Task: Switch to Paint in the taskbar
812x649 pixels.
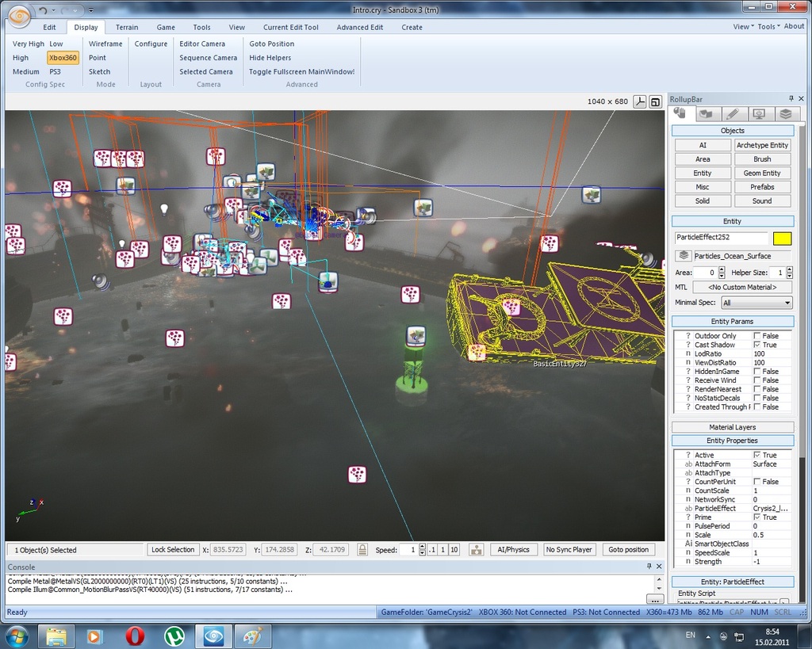Action: click(253, 636)
